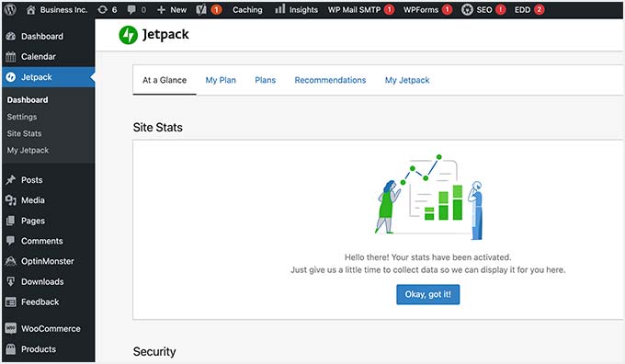Image resolution: width=625 pixels, height=364 pixels.
Task: Open the SEO gear icon in the admin bar
Action: (467, 9)
